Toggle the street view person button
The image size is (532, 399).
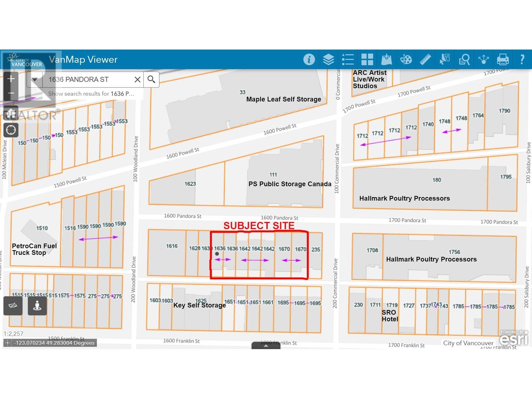click(x=37, y=306)
